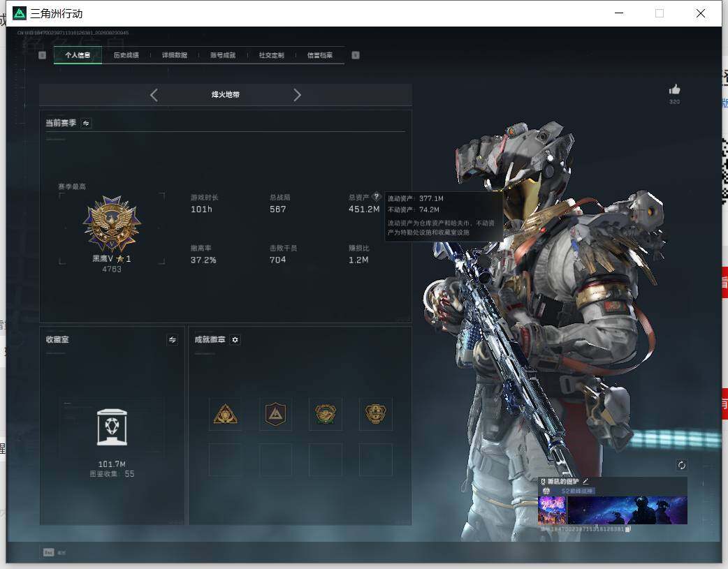Click the Esc back button at bottom
This screenshot has height=569, width=728.
[x=54, y=552]
